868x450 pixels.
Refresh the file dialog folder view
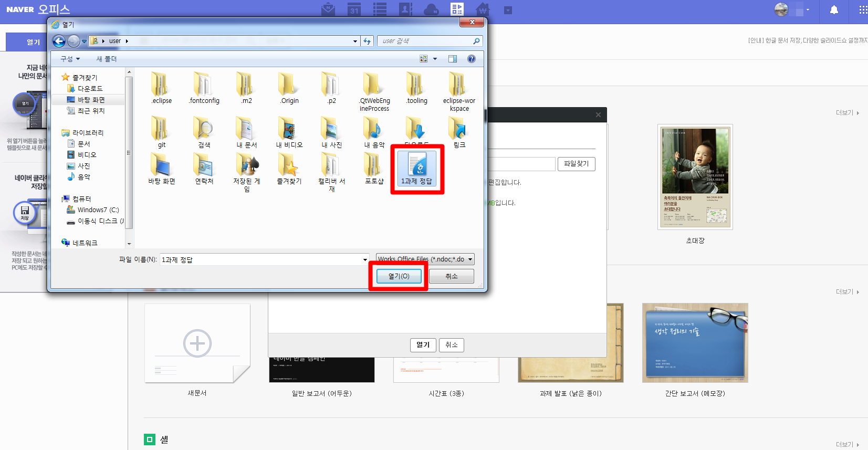tap(367, 41)
